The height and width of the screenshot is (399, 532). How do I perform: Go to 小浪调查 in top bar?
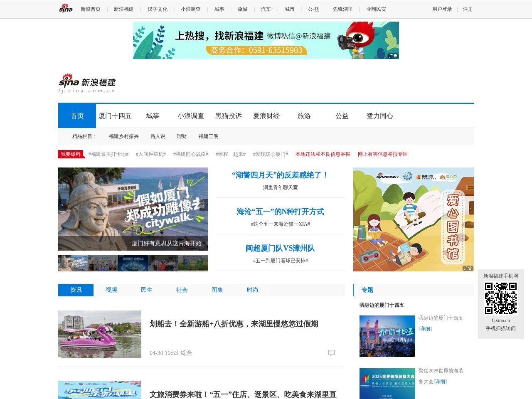point(191,9)
